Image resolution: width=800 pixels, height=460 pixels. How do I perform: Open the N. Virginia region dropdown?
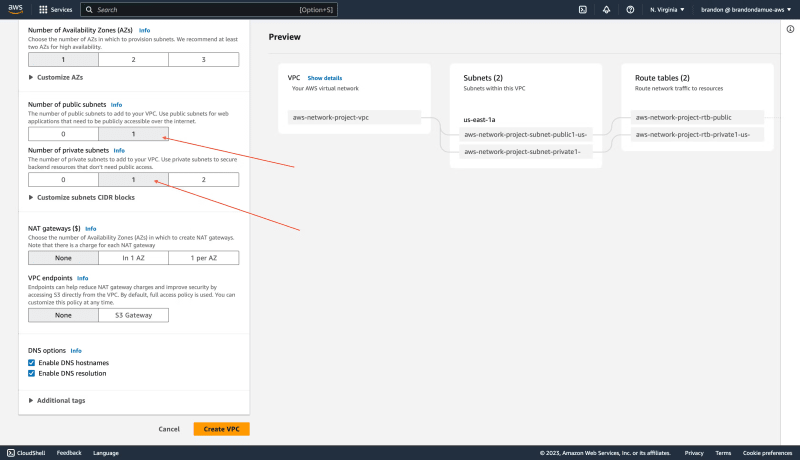pyautogui.click(x=667, y=10)
